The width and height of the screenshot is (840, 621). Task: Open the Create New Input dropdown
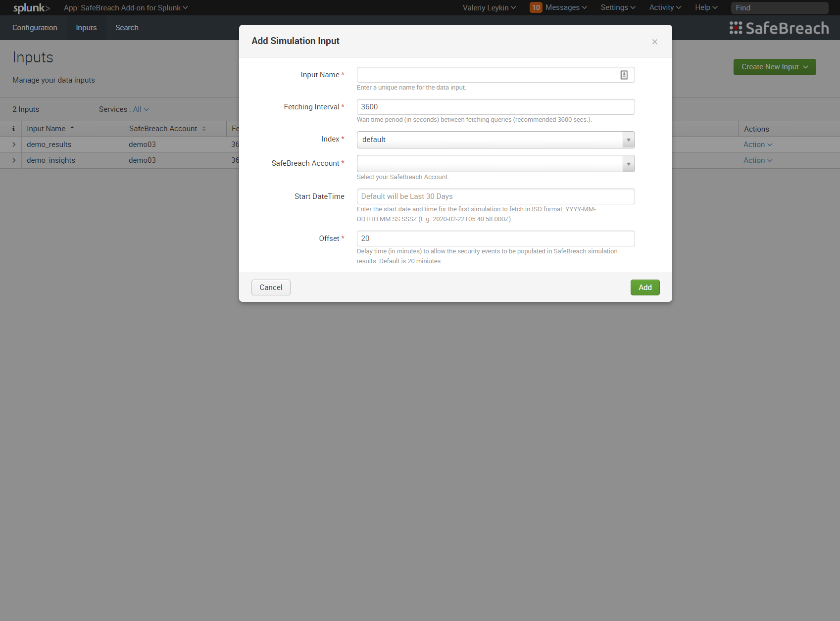coord(775,67)
